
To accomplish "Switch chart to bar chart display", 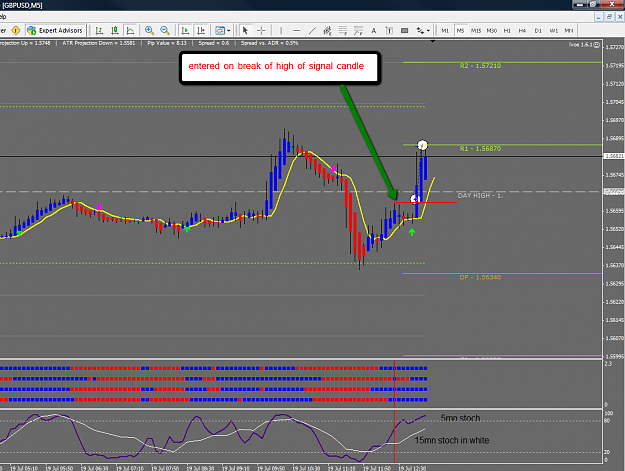I will pos(100,31).
